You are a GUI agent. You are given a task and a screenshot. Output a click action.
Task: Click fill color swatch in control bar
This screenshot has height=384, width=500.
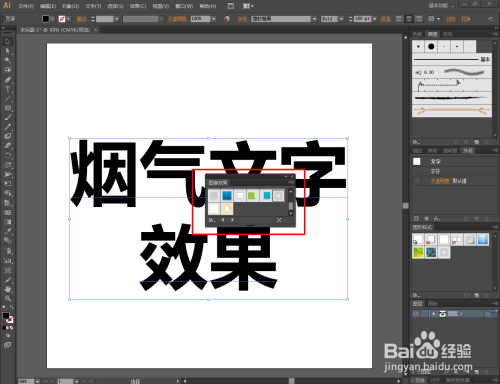pyautogui.click(x=46, y=19)
